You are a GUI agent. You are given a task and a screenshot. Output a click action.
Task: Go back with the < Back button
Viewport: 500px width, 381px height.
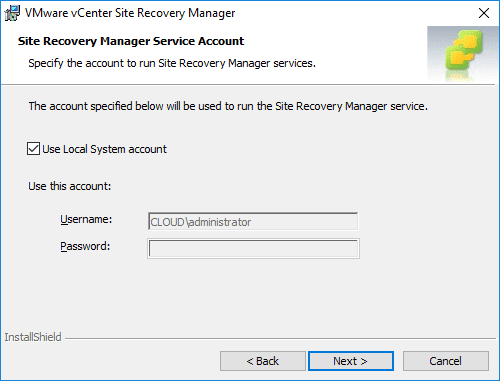(x=263, y=361)
